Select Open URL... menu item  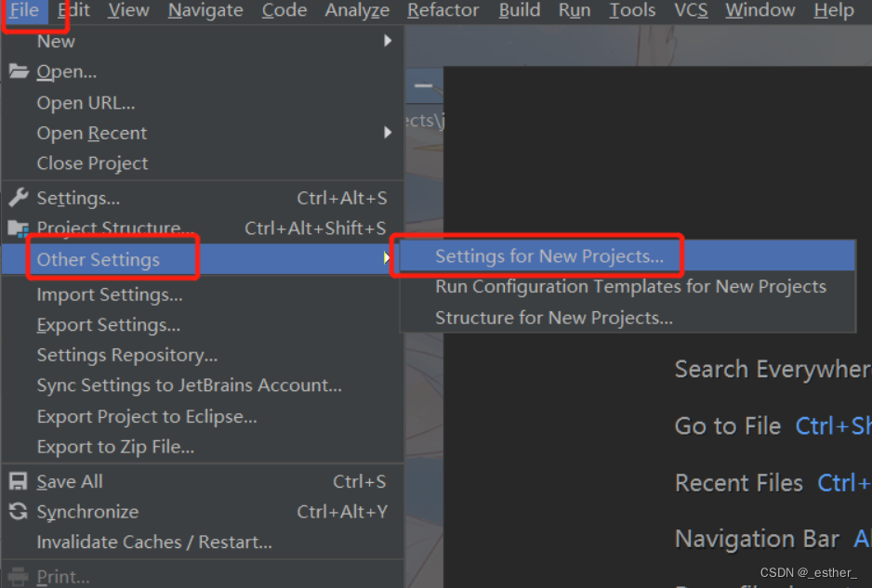click(203, 103)
